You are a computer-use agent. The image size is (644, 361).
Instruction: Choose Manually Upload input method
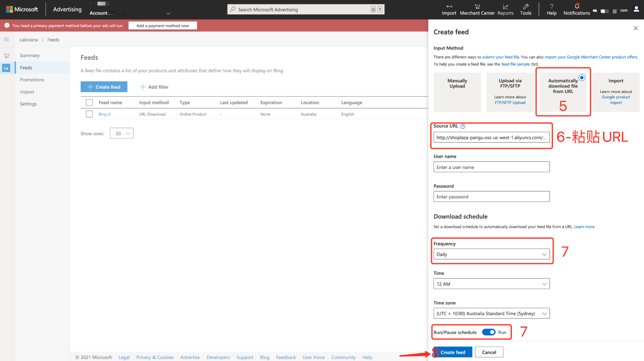pos(457,92)
